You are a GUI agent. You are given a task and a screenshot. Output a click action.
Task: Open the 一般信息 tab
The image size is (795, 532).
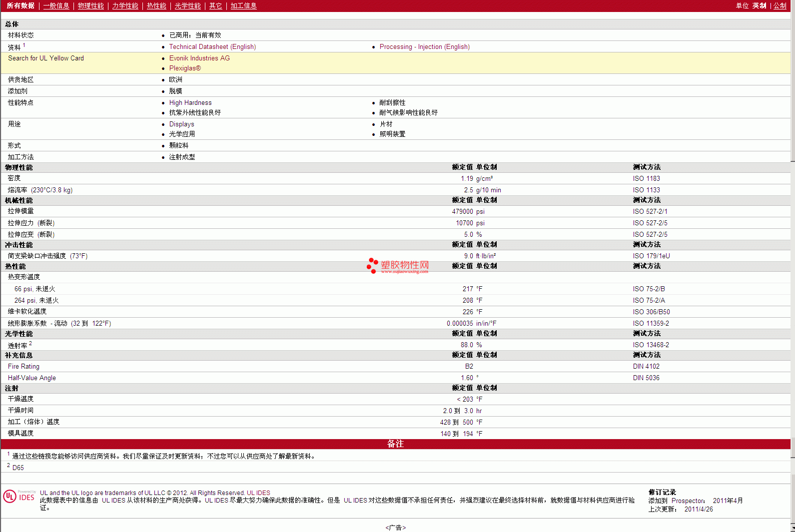(x=56, y=5)
